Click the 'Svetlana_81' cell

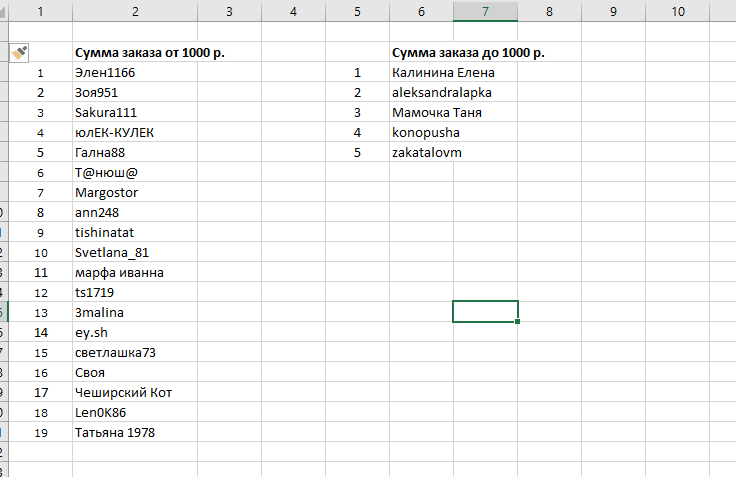[111, 253]
